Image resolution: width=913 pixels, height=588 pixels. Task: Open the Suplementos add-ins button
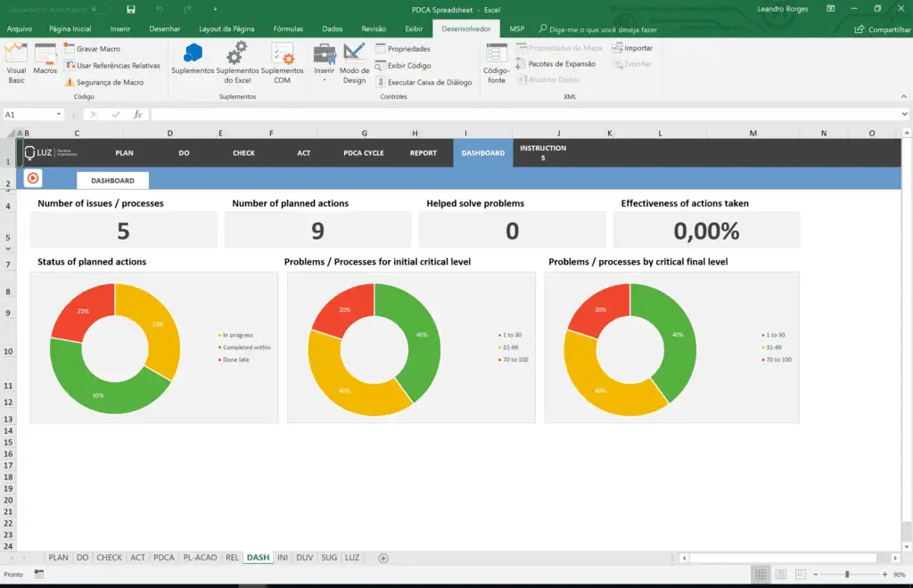click(193, 60)
